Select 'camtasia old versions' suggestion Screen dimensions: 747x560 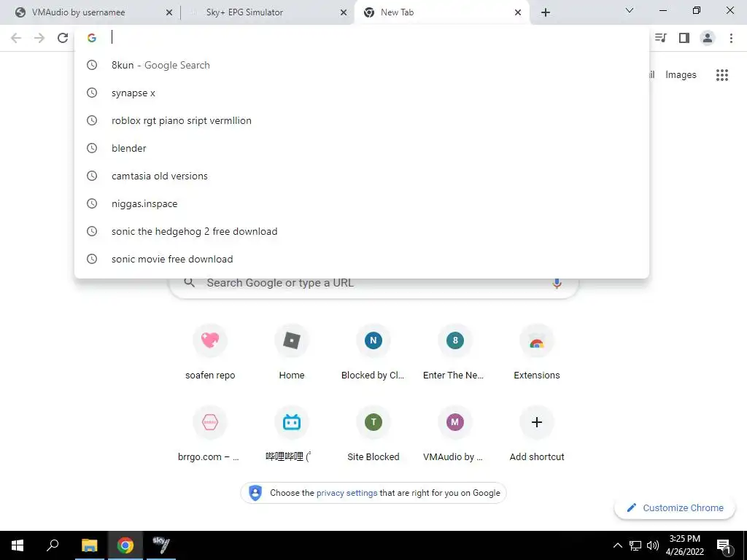362,176
